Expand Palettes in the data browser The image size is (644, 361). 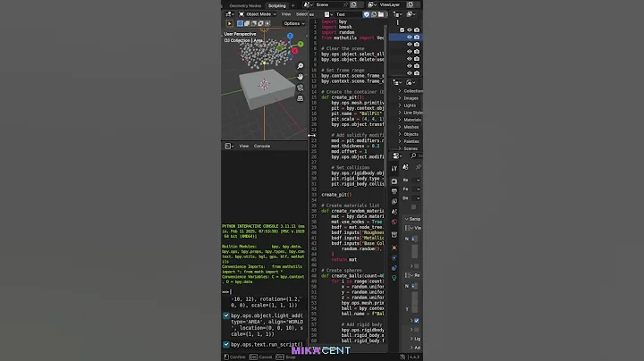pyautogui.click(x=400, y=141)
